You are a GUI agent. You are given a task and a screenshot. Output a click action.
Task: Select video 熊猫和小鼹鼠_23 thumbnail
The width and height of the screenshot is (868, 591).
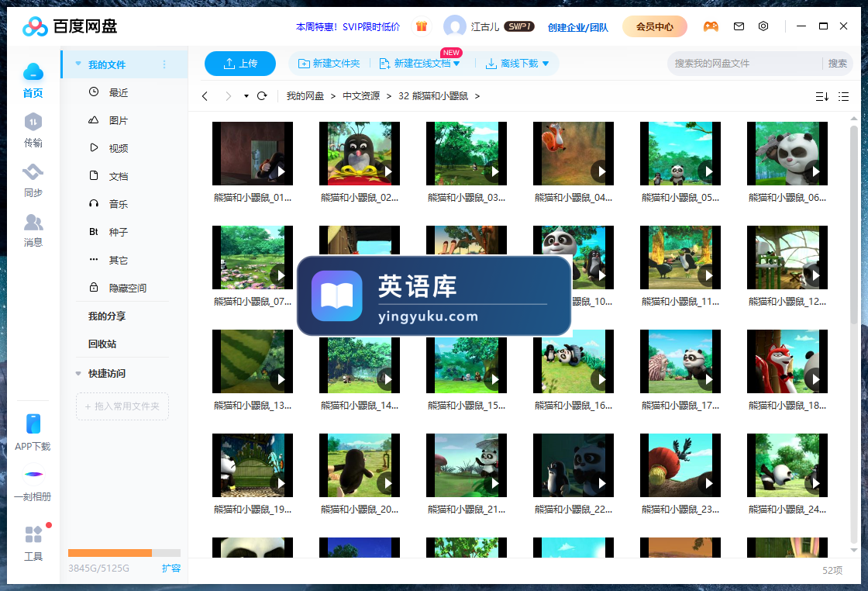[x=680, y=465]
